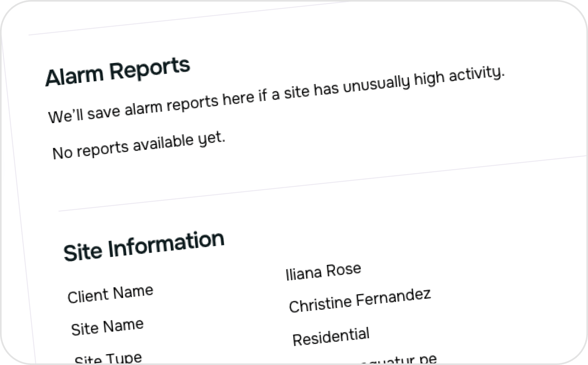Click the Site Name label
588x365 pixels.
pyautogui.click(x=107, y=327)
